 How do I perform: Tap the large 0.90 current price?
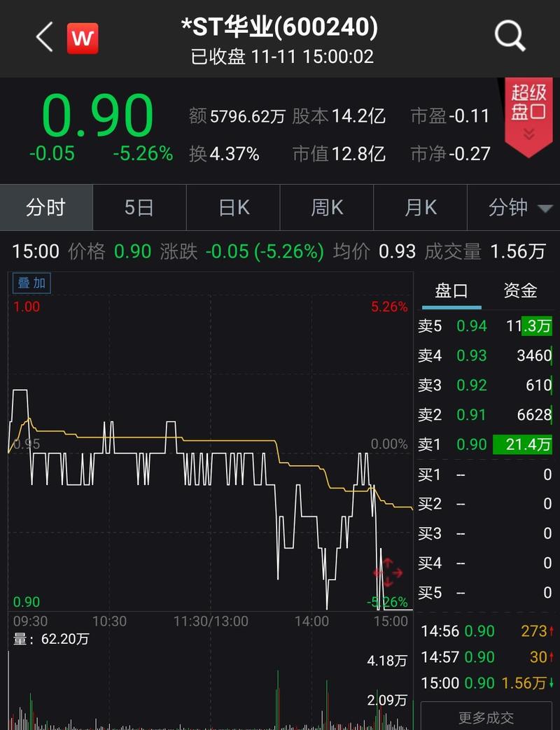pyautogui.click(x=97, y=115)
